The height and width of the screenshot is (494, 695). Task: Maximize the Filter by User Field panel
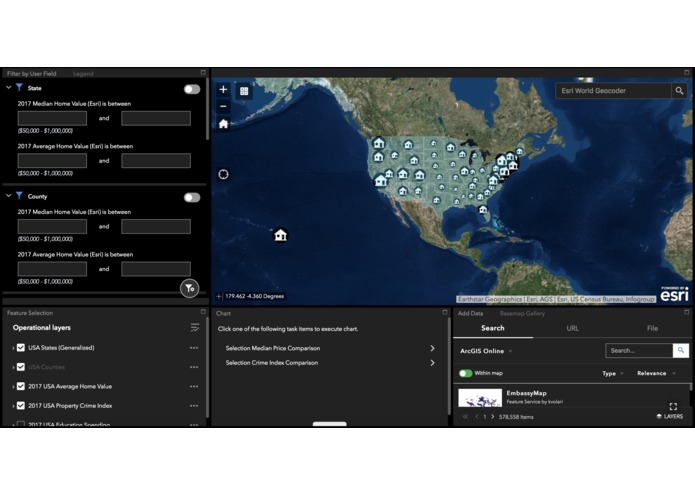203,73
